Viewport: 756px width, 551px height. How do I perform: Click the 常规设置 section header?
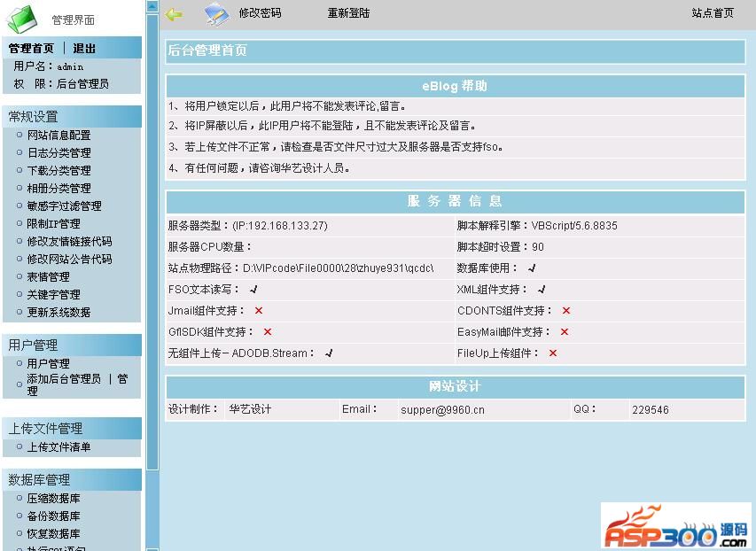tap(73, 116)
